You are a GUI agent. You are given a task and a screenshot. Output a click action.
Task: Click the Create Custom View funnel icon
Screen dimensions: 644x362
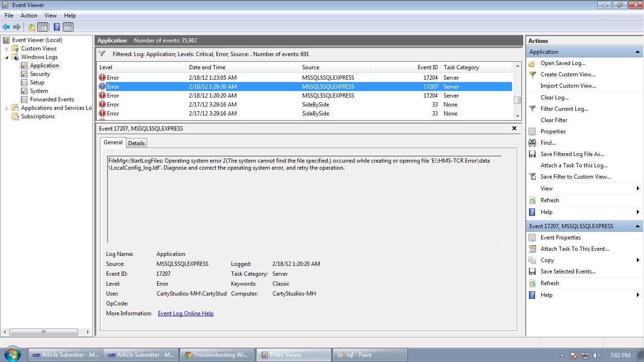[x=532, y=74]
